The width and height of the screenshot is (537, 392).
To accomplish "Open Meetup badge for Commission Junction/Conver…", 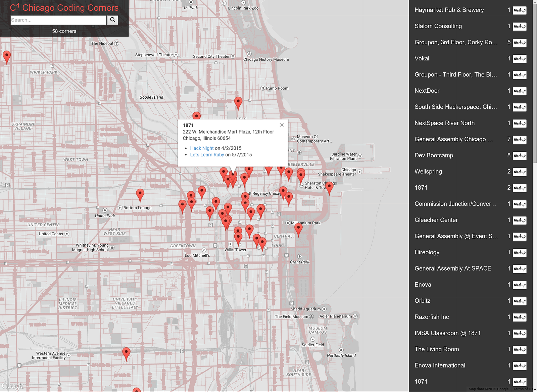I will coord(520,204).
